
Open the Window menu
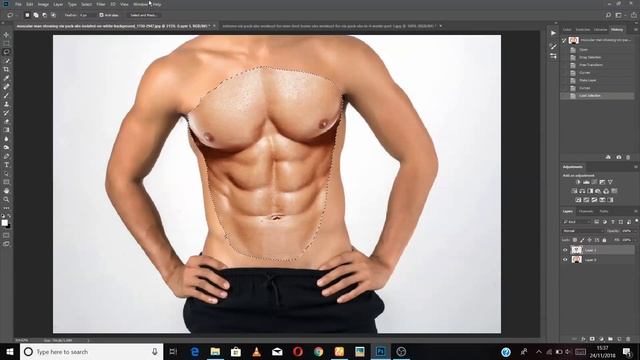140,4
